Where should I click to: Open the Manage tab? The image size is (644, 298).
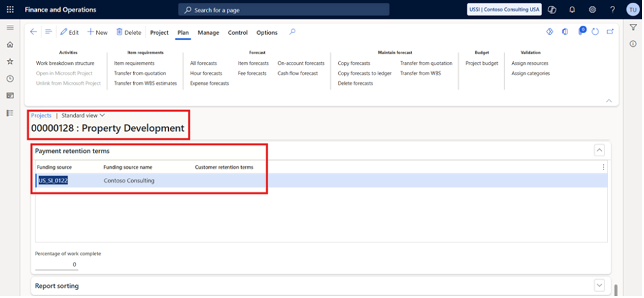click(x=208, y=32)
